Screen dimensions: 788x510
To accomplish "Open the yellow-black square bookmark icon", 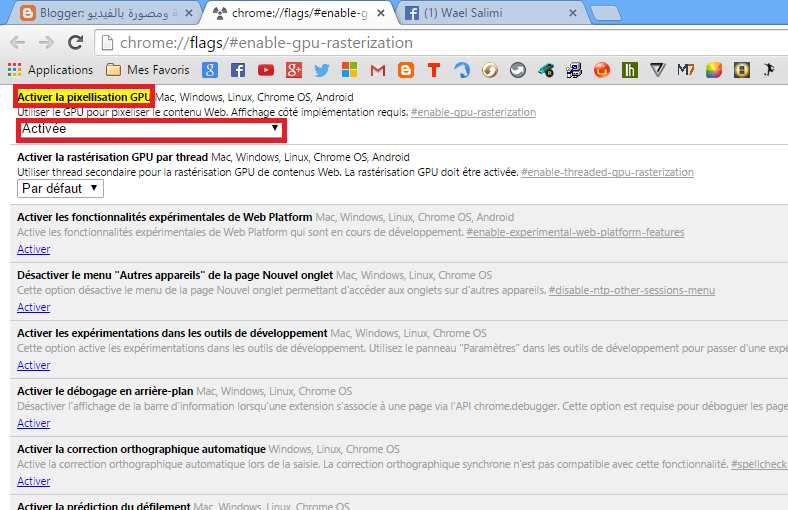I will [x=742, y=70].
